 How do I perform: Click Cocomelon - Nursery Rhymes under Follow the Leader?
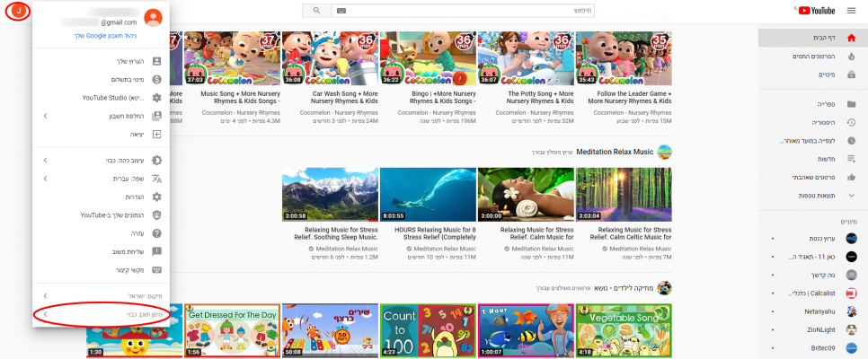(x=633, y=112)
